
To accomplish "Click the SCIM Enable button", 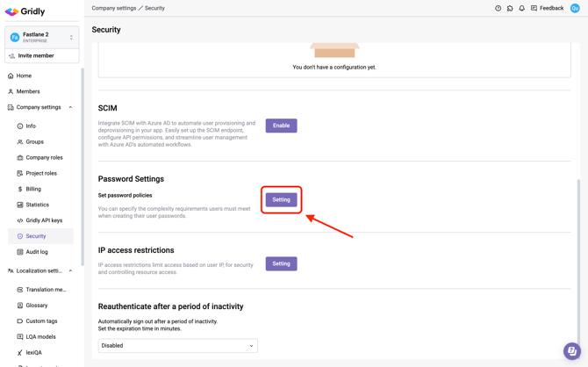I will pyautogui.click(x=281, y=126).
